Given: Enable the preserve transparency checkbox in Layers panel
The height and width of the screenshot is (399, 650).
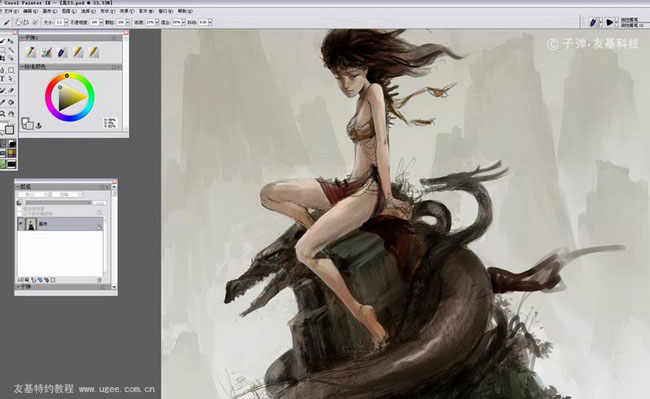Looking at the screenshot, I should pos(19,209).
